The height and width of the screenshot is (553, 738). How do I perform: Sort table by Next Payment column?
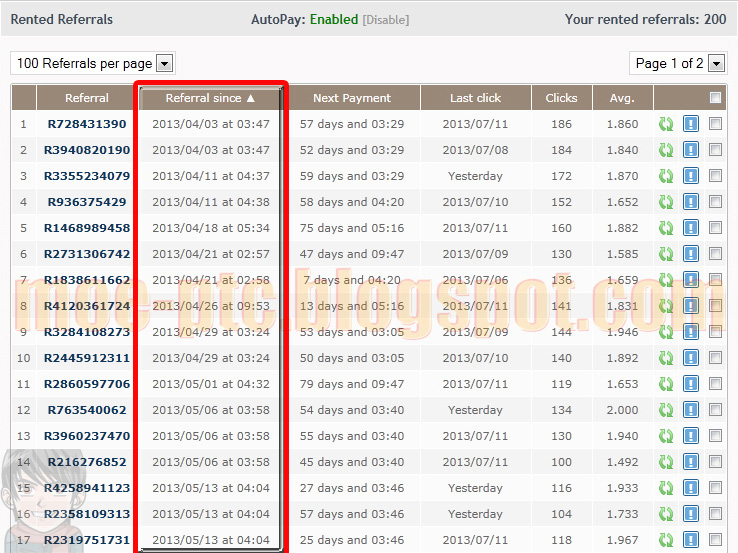point(352,98)
